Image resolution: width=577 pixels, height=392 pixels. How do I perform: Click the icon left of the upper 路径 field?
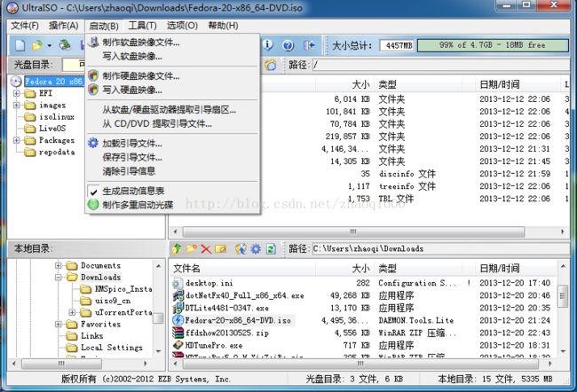point(271,65)
